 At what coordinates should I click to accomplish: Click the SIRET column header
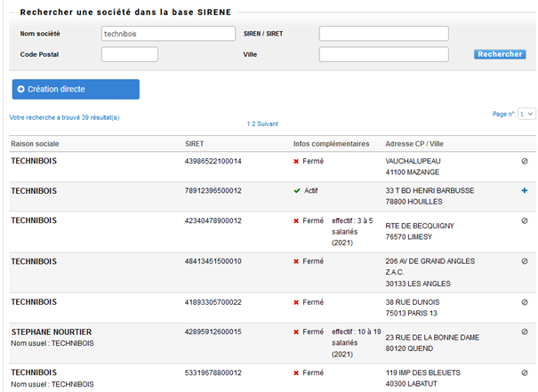point(195,144)
